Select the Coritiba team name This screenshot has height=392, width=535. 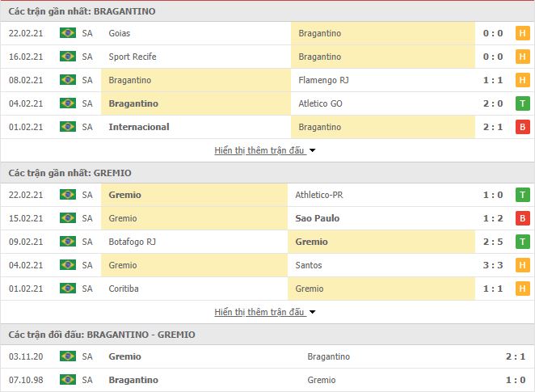click(124, 289)
